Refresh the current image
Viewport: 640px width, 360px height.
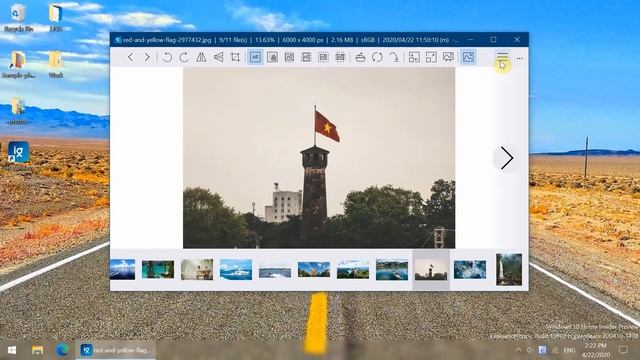[x=377, y=57]
